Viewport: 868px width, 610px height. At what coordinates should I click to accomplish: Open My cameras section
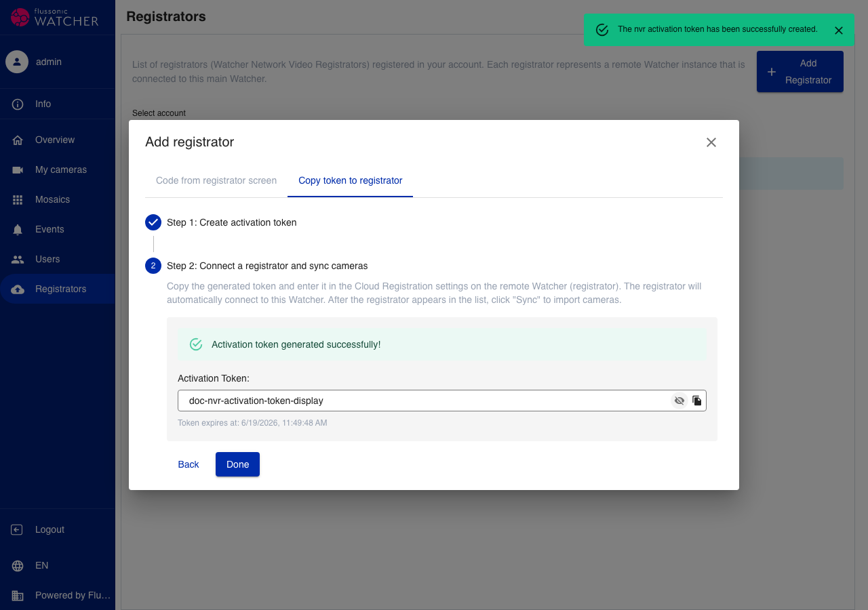click(x=58, y=170)
